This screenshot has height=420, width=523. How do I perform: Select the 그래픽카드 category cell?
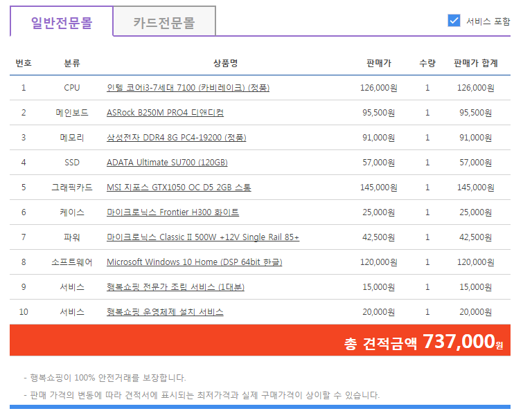(x=72, y=188)
